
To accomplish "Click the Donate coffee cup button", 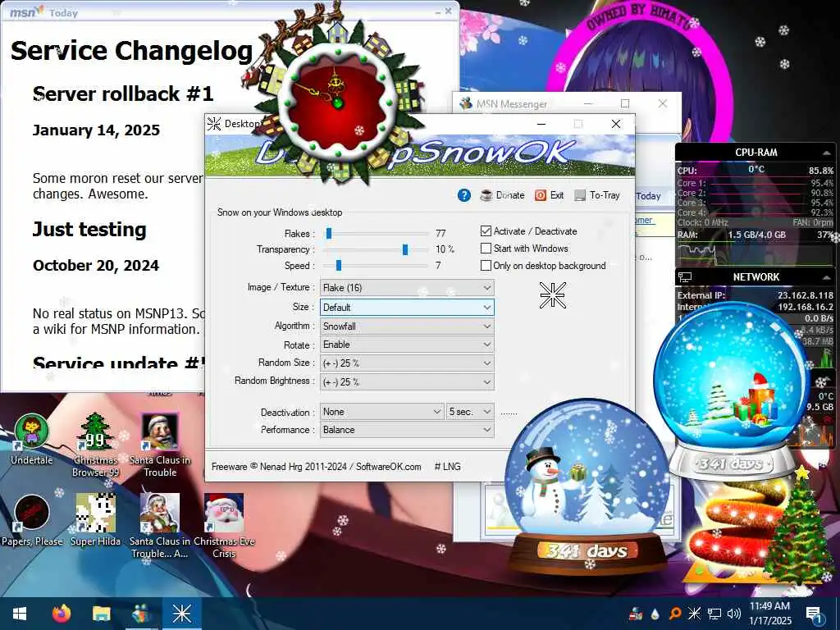I will point(503,195).
